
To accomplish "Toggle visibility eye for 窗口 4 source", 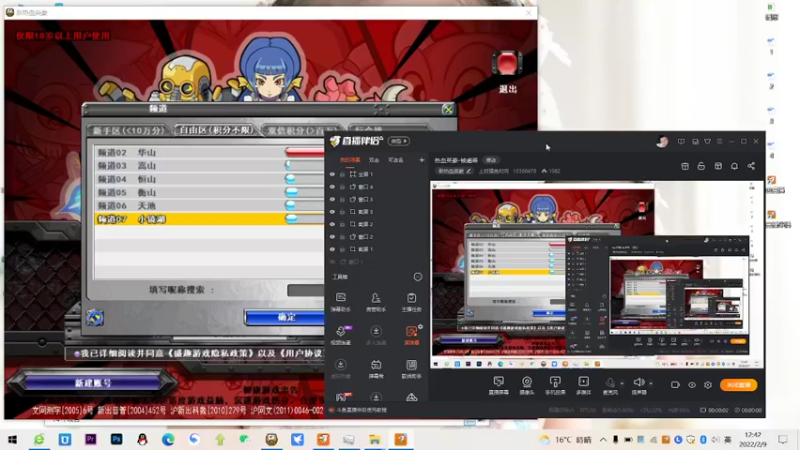I will tap(332, 187).
